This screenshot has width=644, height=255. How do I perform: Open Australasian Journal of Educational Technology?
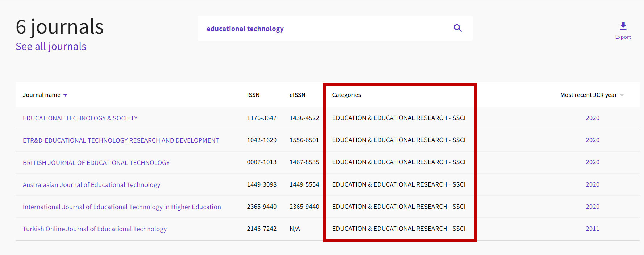point(91,185)
